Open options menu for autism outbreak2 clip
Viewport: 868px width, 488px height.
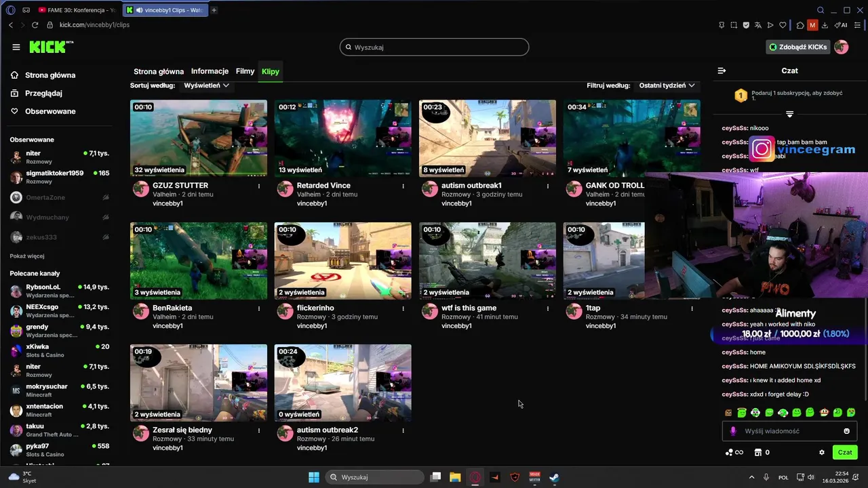pyautogui.click(x=403, y=430)
